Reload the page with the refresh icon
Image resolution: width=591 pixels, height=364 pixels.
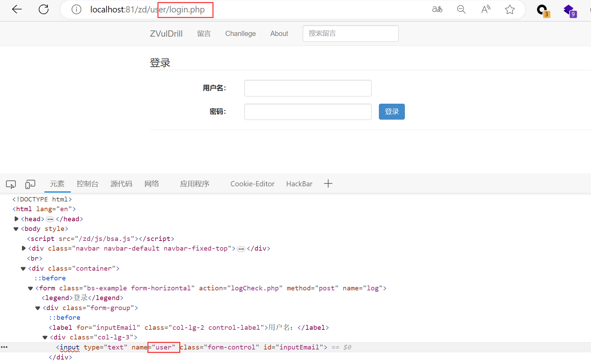(x=44, y=9)
